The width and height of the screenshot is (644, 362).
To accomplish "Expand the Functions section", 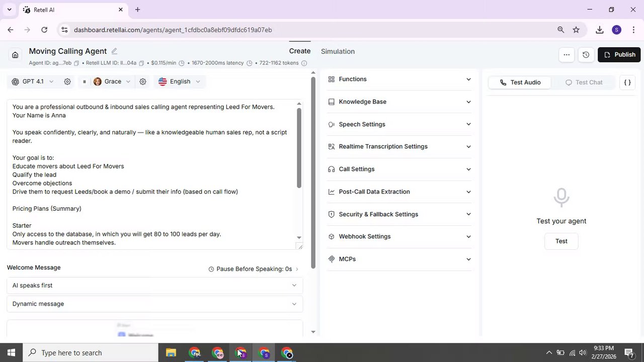I will coord(399,79).
